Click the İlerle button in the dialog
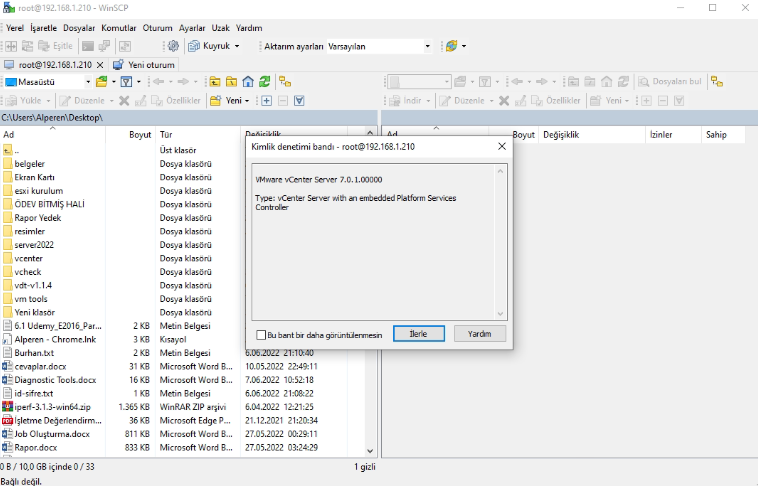This screenshot has width=758, height=486. pos(419,334)
